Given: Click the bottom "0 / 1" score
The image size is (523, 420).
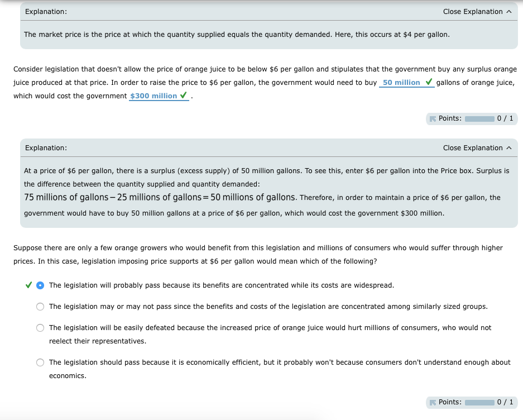Looking at the screenshot, I should (505, 402).
